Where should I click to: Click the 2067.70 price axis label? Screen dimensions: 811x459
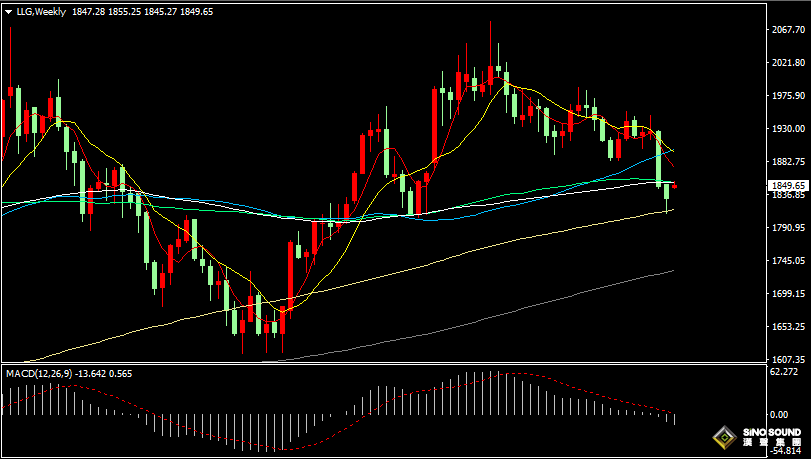point(787,30)
